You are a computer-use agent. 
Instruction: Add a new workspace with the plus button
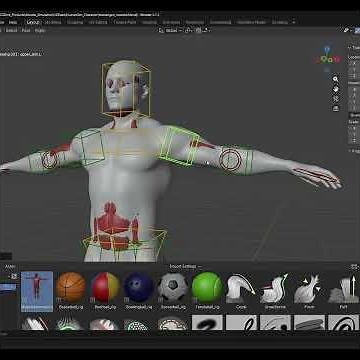pos(294,22)
